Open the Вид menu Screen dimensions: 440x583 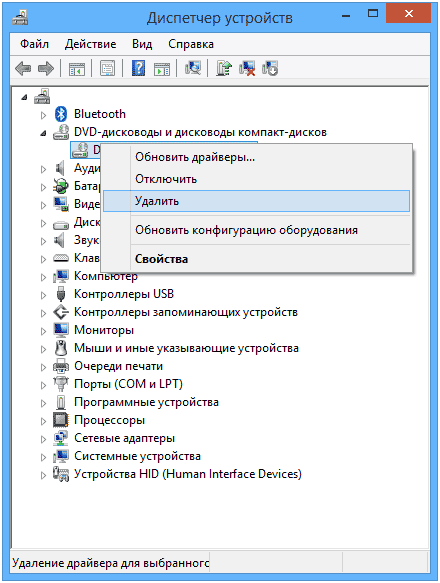(x=142, y=44)
